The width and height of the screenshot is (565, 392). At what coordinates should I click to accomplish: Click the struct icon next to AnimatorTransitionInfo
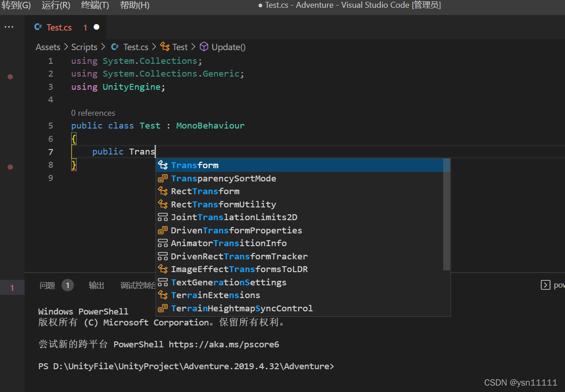[163, 243]
